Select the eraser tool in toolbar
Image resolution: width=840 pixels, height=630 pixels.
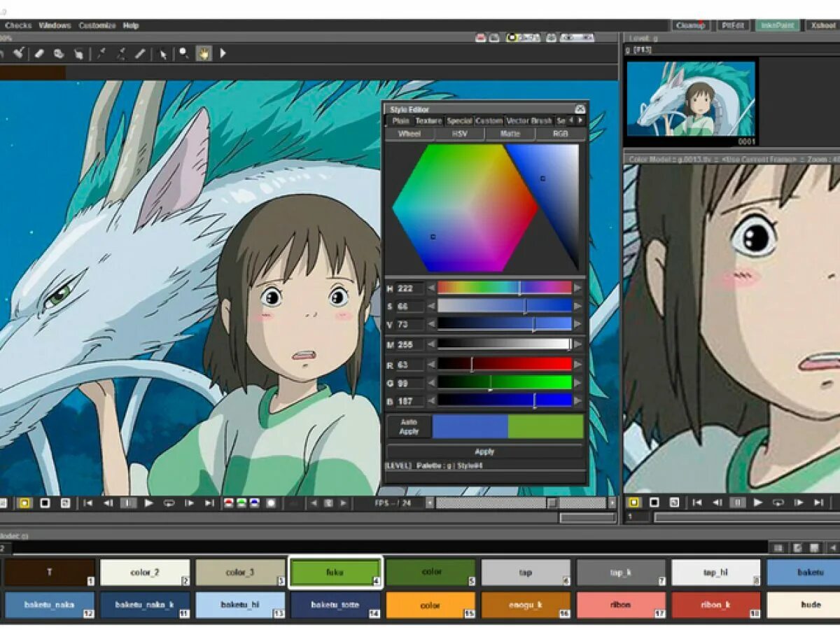coord(39,52)
